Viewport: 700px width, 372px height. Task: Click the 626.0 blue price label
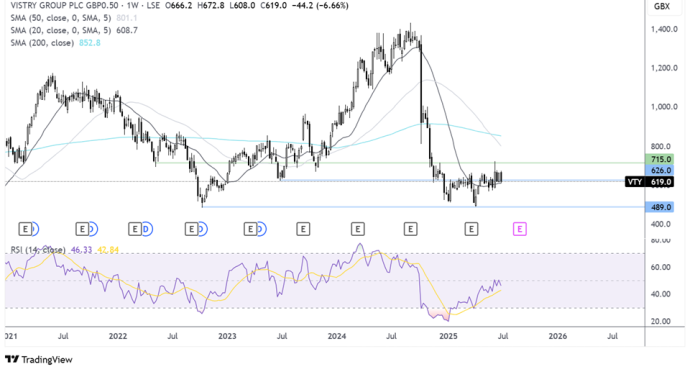659,171
